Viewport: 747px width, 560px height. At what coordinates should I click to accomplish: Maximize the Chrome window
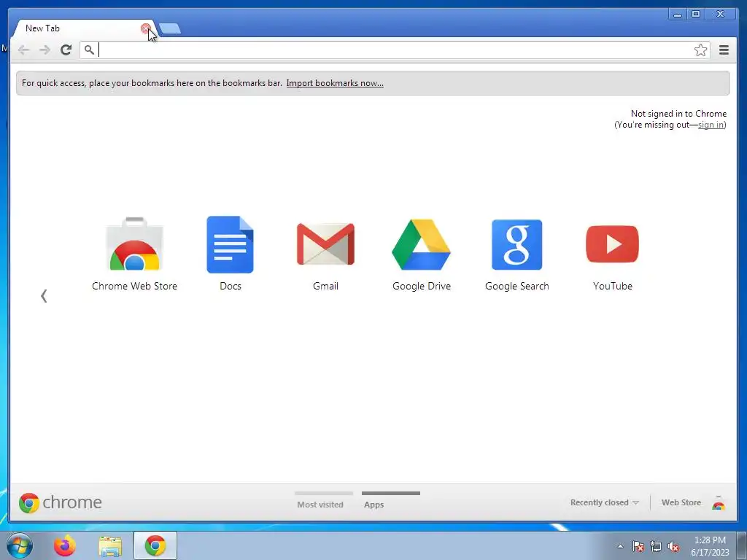coord(695,15)
